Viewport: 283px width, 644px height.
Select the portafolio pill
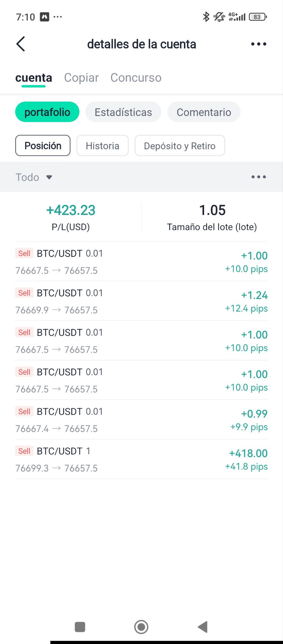47,112
